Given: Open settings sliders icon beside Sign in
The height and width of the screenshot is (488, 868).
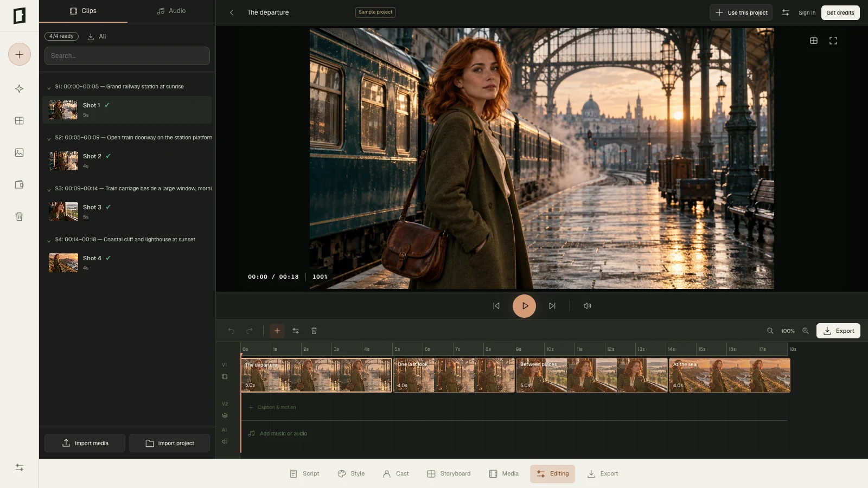Looking at the screenshot, I should (786, 12).
